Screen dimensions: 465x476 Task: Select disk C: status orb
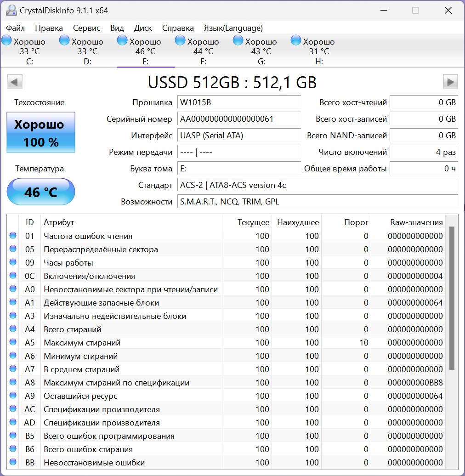pyautogui.click(x=6, y=40)
